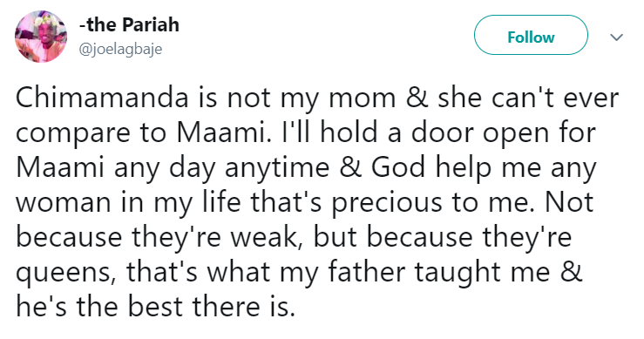Click the phrase he's the best there is
The height and width of the screenshot is (339, 644).
pos(155,307)
